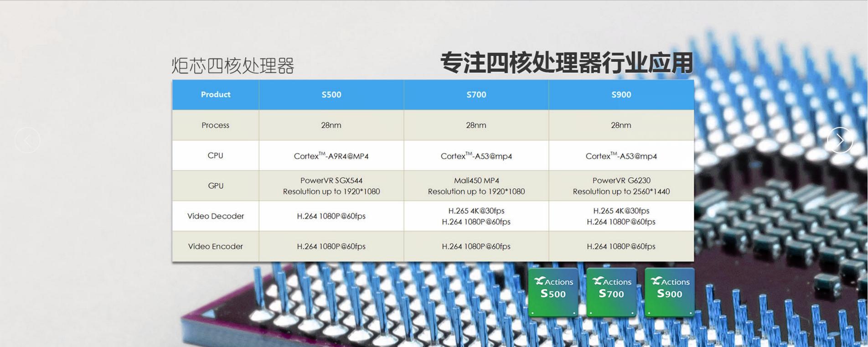Viewport: 868px width, 347px height.
Task: Click S900 video encoder H.264 cell
Action: coord(621,246)
